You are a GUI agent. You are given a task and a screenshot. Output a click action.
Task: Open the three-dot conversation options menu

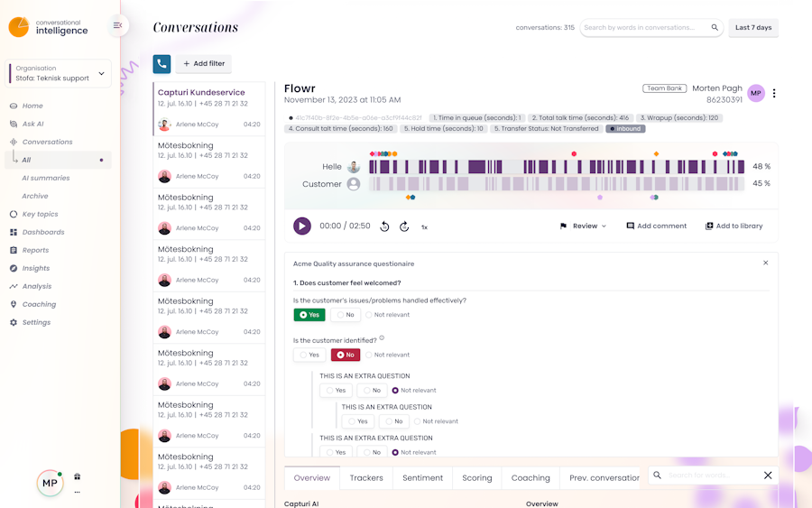click(774, 93)
